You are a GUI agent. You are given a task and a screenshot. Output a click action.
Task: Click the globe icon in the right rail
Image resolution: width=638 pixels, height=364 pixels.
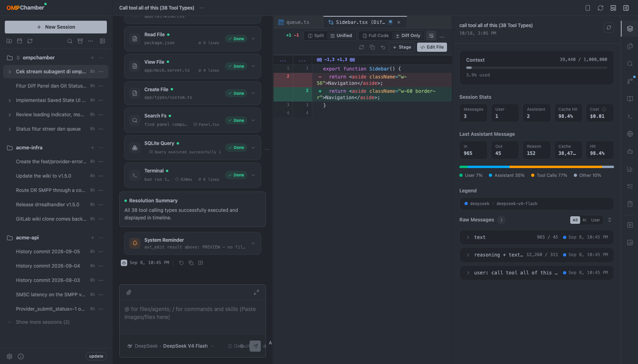pos(630,134)
